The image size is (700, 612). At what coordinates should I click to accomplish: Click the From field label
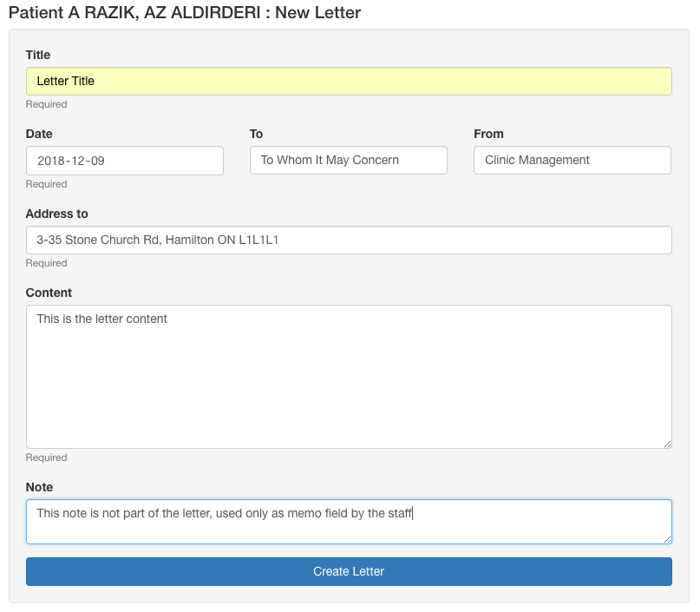click(488, 134)
